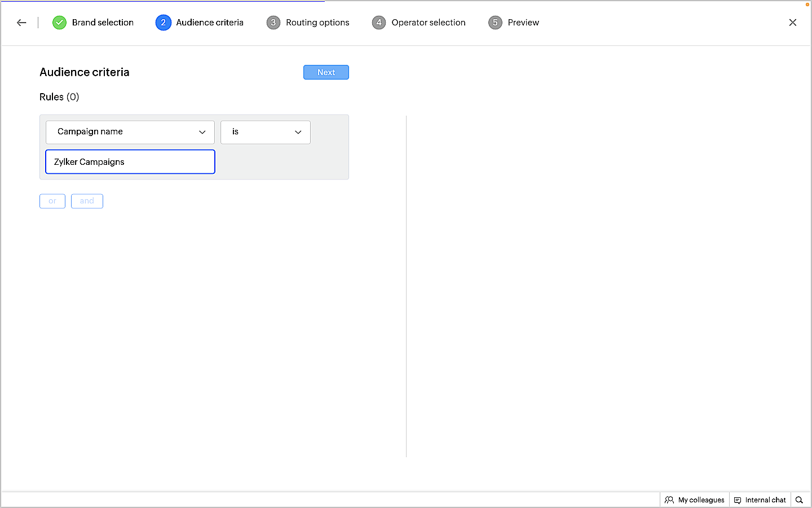Close the wizard with the X icon
Image resolution: width=812 pixels, height=508 pixels.
(x=793, y=23)
